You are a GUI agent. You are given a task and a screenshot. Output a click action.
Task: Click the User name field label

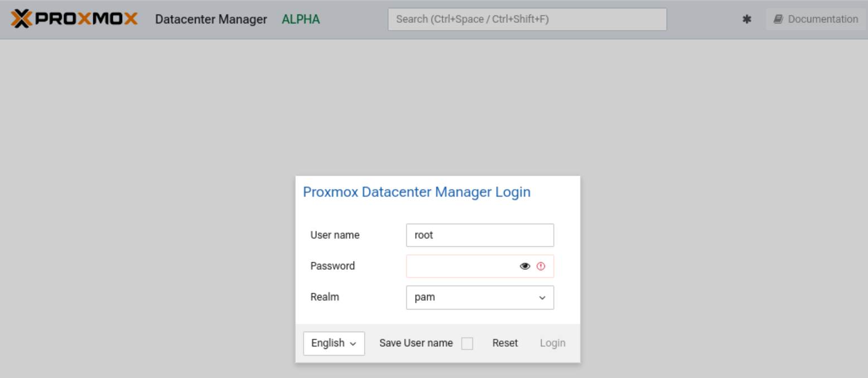coord(335,235)
